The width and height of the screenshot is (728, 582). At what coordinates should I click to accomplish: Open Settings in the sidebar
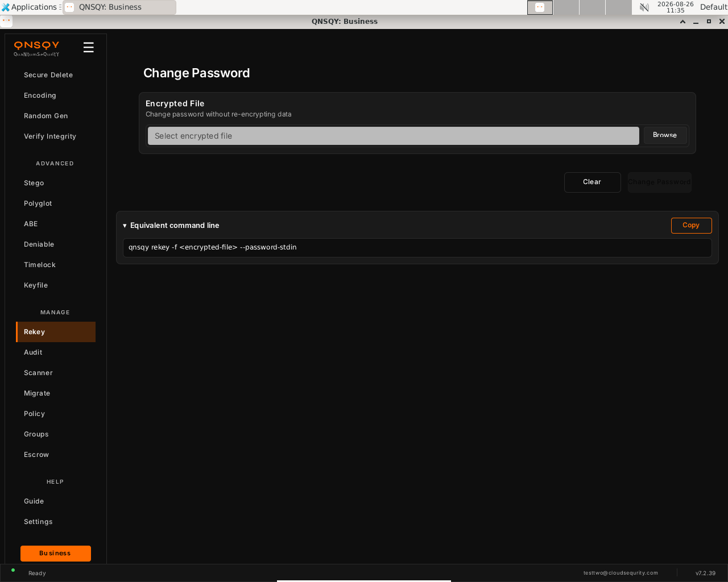coord(56,522)
